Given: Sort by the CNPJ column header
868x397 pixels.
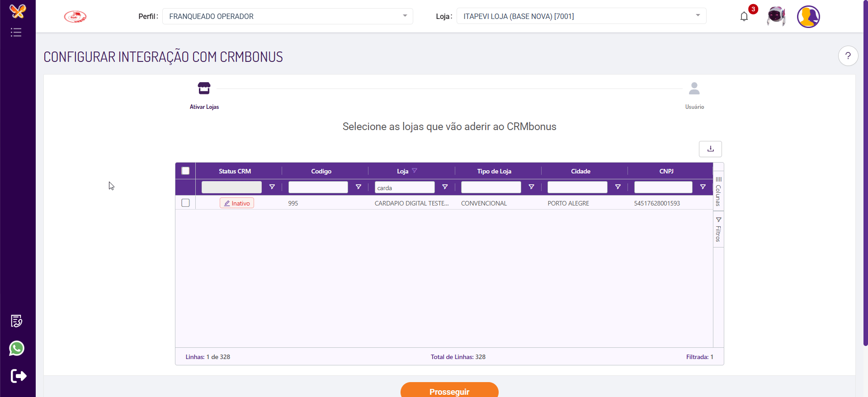Looking at the screenshot, I should (666, 171).
